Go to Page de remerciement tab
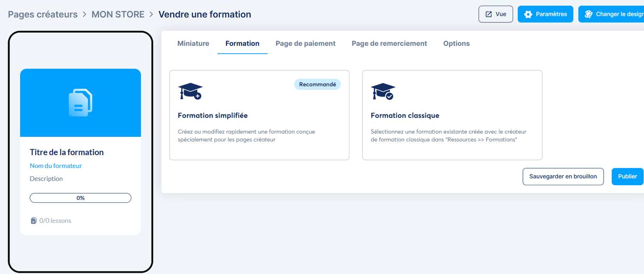 [x=389, y=43]
